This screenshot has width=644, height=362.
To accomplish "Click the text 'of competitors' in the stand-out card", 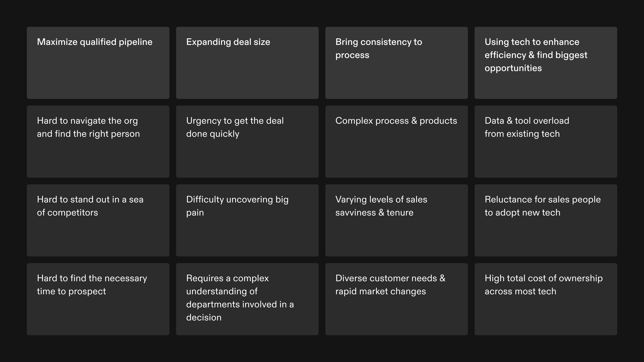I will coord(67,213).
